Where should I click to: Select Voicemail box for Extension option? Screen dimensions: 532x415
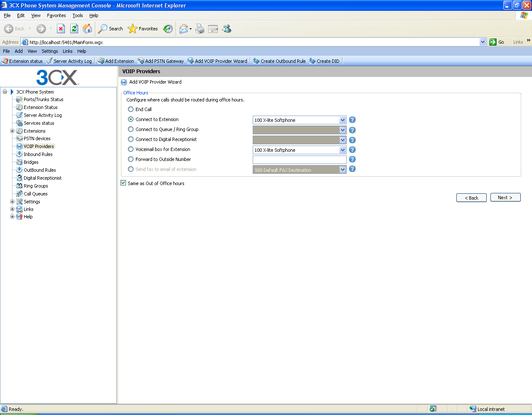[x=131, y=149]
